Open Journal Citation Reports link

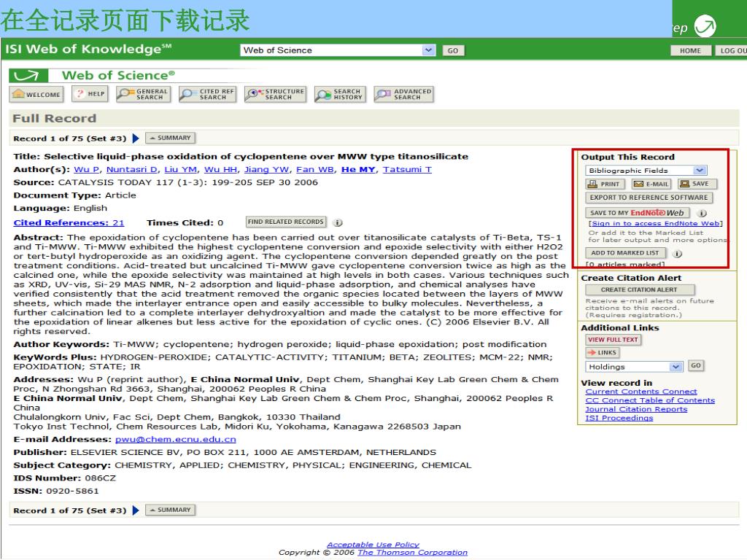point(636,409)
